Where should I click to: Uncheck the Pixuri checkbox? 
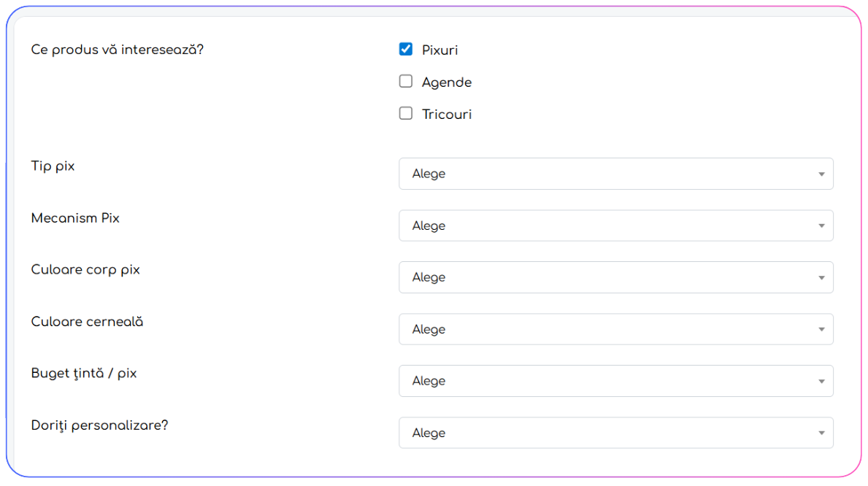click(406, 50)
